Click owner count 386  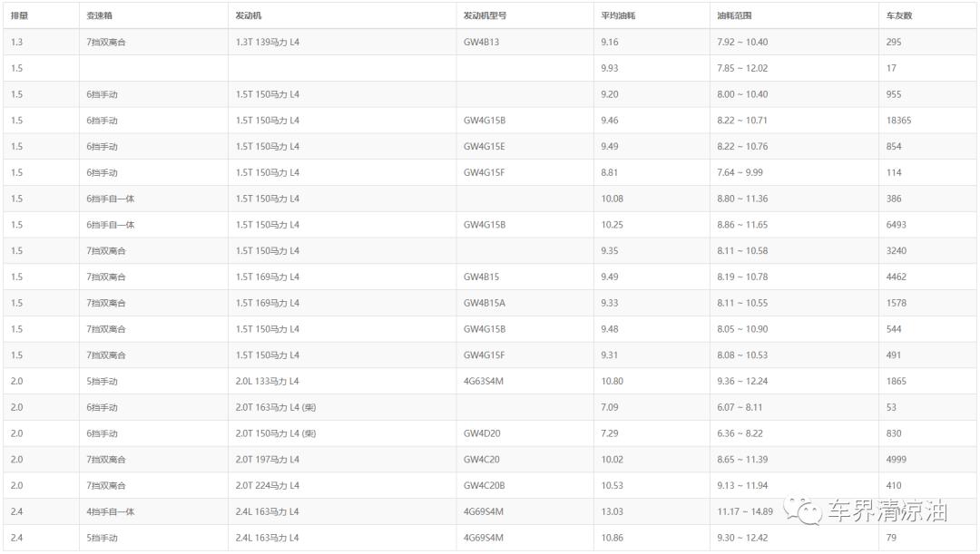pyautogui.click(x=894, y=199)
